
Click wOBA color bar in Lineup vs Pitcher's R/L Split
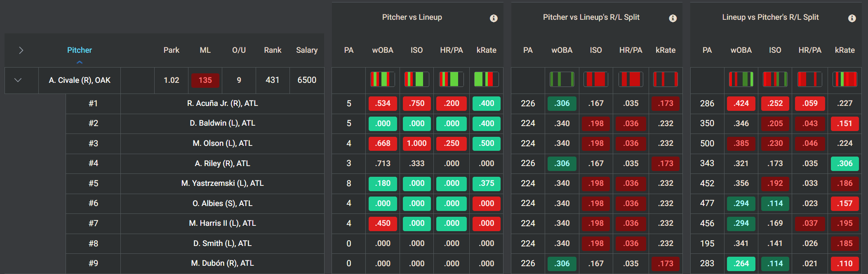point(741,79)
